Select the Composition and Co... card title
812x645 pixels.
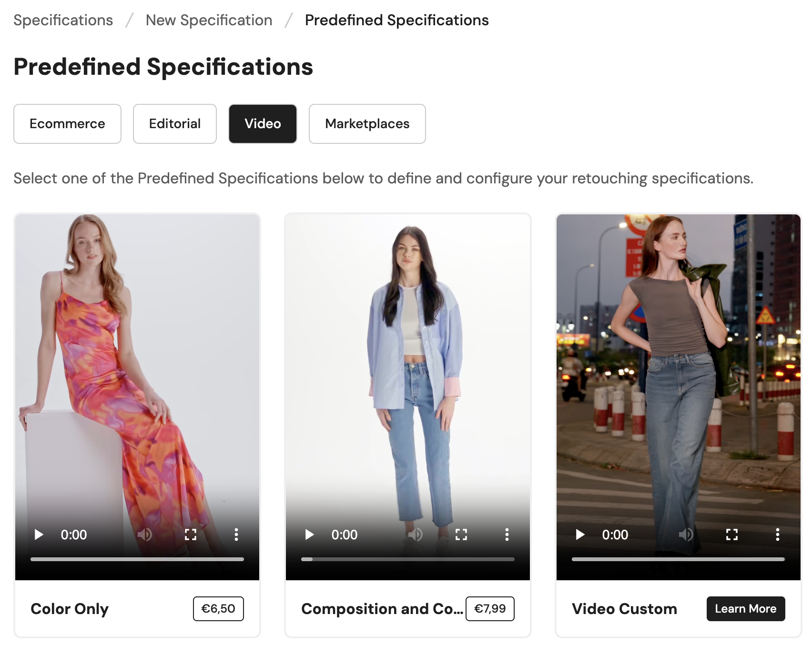382,609
